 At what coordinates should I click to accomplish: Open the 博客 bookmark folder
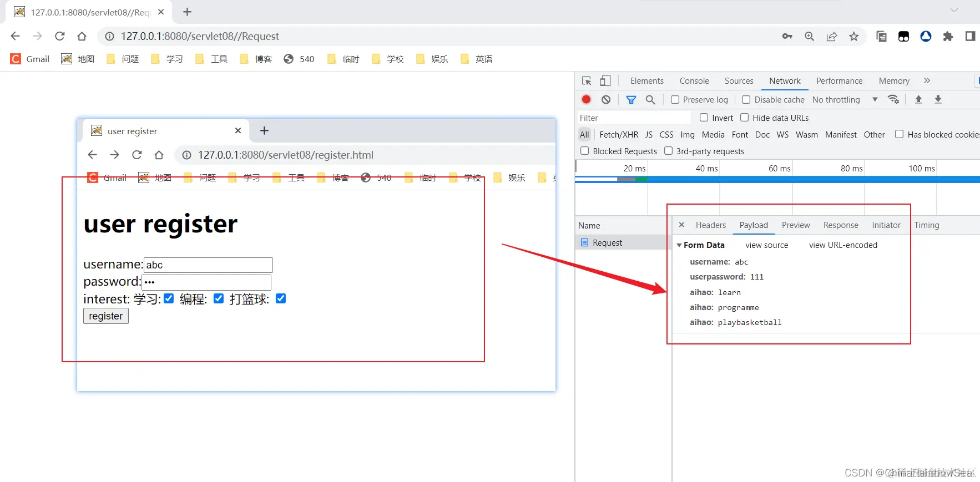(x=255, y=59)
